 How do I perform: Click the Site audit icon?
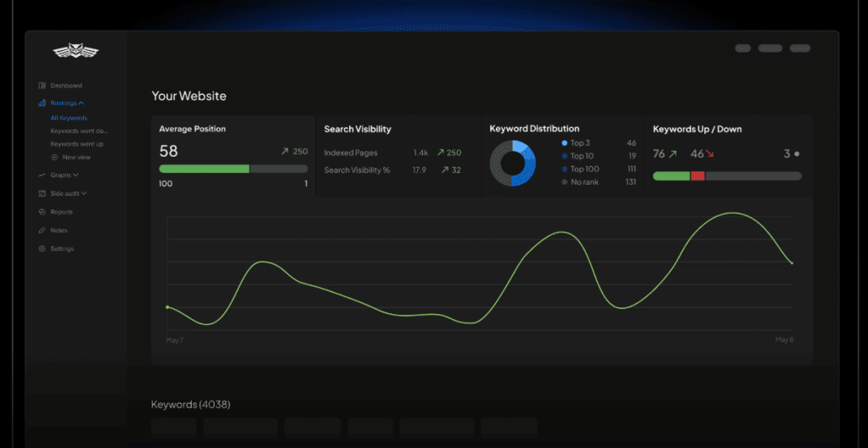42,193
